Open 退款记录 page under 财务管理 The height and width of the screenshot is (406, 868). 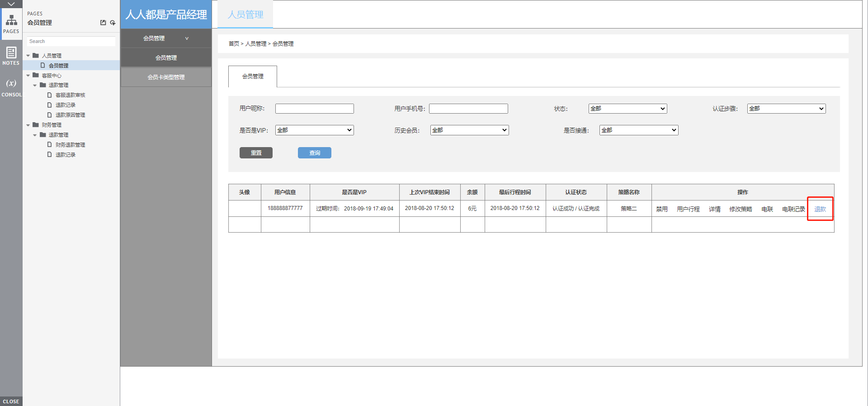[x=65, y=155]
